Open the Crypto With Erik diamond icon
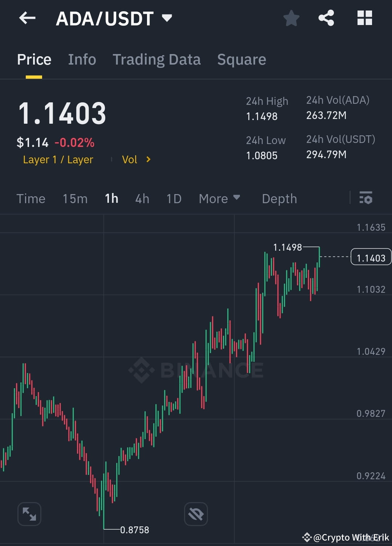The width and height of the screenshot is (392, 546). [x=307, y=537]
